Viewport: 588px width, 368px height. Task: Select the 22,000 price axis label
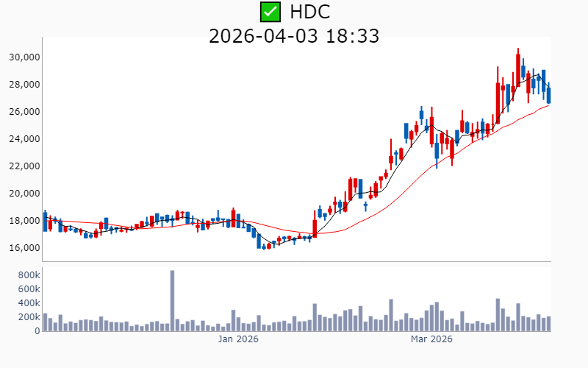pos(24,166)
